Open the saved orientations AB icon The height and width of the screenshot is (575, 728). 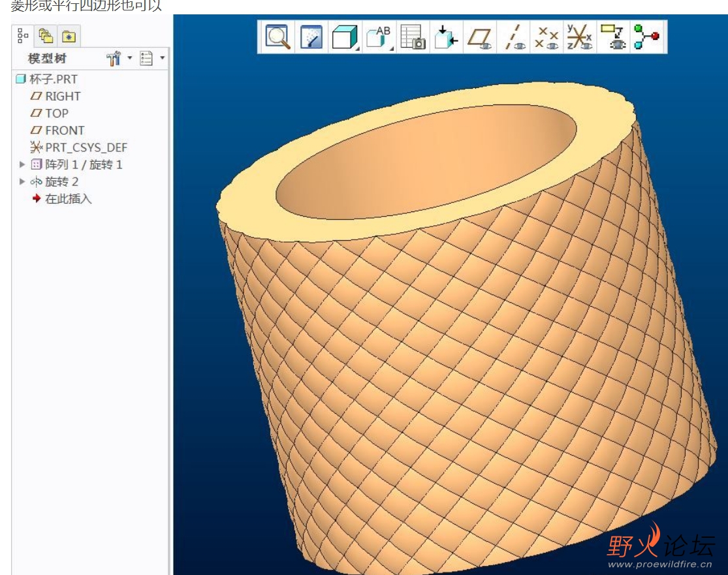[378, 37]
